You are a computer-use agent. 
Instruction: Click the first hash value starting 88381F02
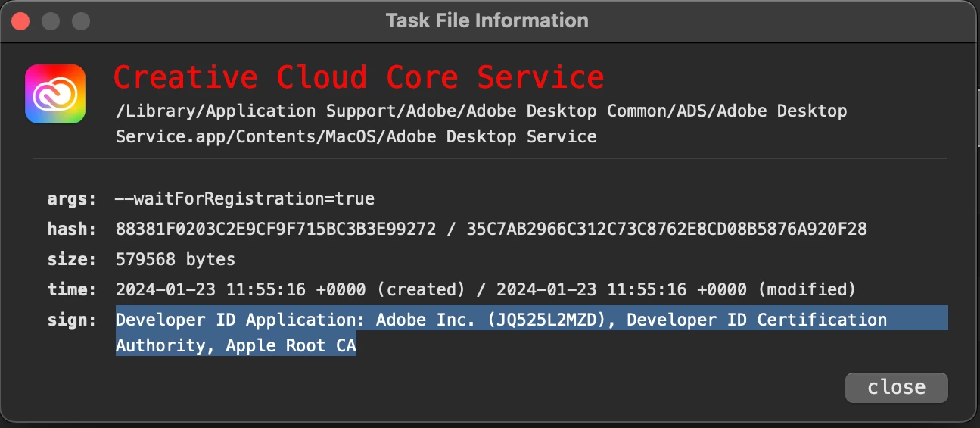point(275,230)
